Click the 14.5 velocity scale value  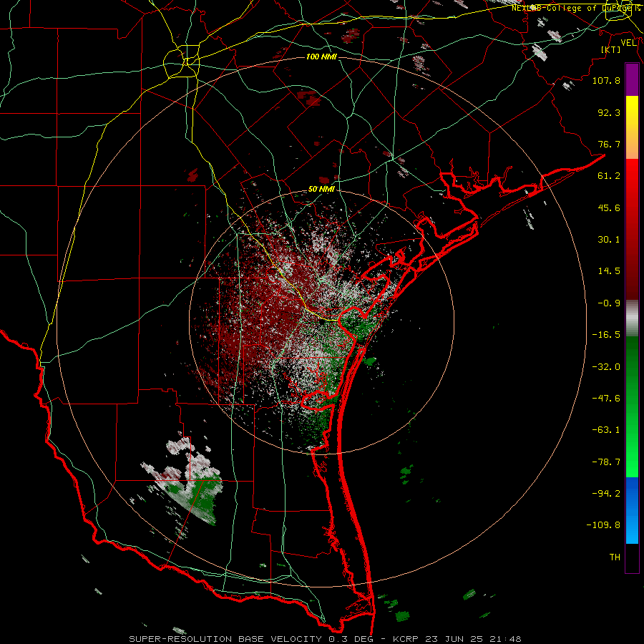pos(609,271)
